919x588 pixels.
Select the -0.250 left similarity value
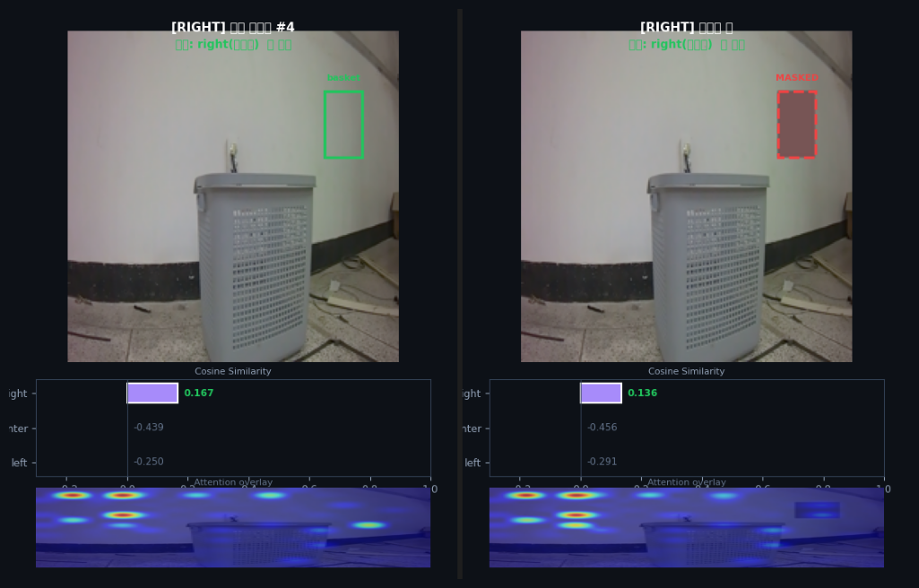click(x=148, y=462)
